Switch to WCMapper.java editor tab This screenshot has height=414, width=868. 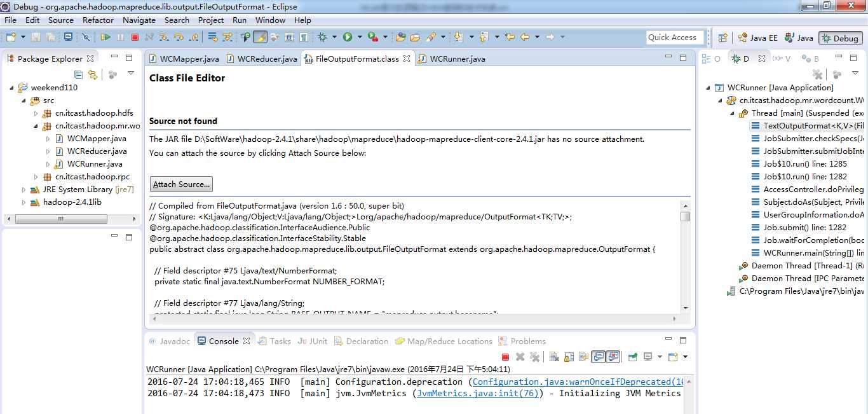click(183, 59)
